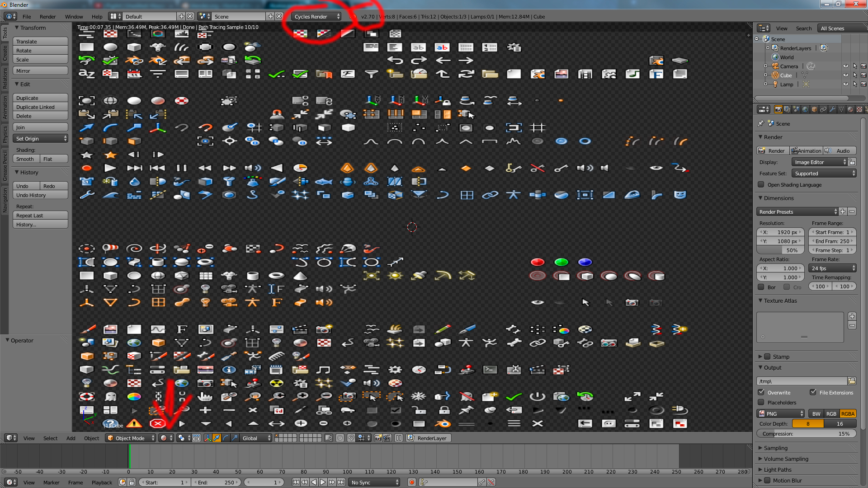This screenshot has width=868, height=488.
Task: Uncheck the Overwrite output option
Action: coord(761,392)
